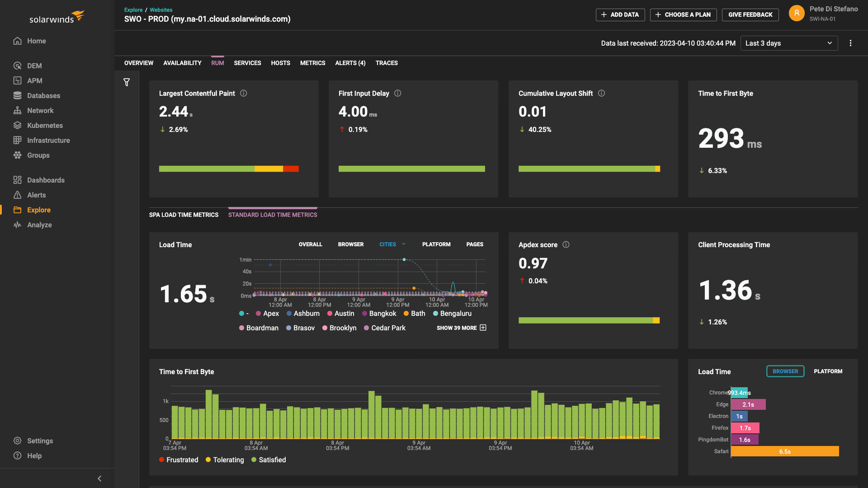This screenshot has height=488, width=868.
Task: Click the Explore breadcrumb link
Action: click(x=133, y=9)
